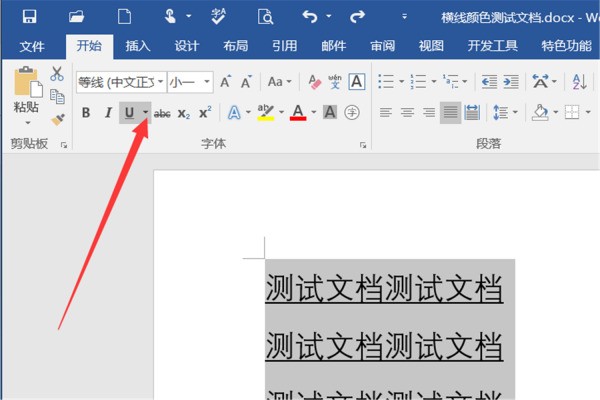
Task: Toggle Bold formatting
Action: 86,113
